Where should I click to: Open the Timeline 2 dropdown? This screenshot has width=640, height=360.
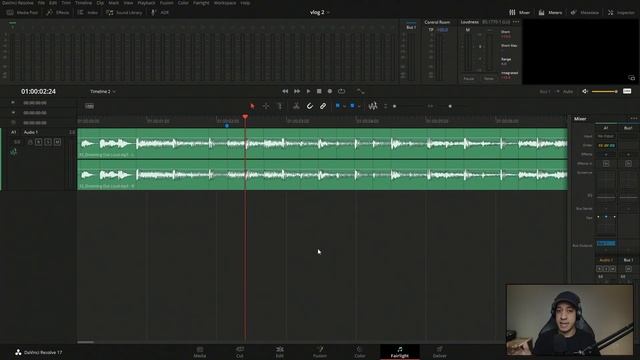(x=103, y=91)
